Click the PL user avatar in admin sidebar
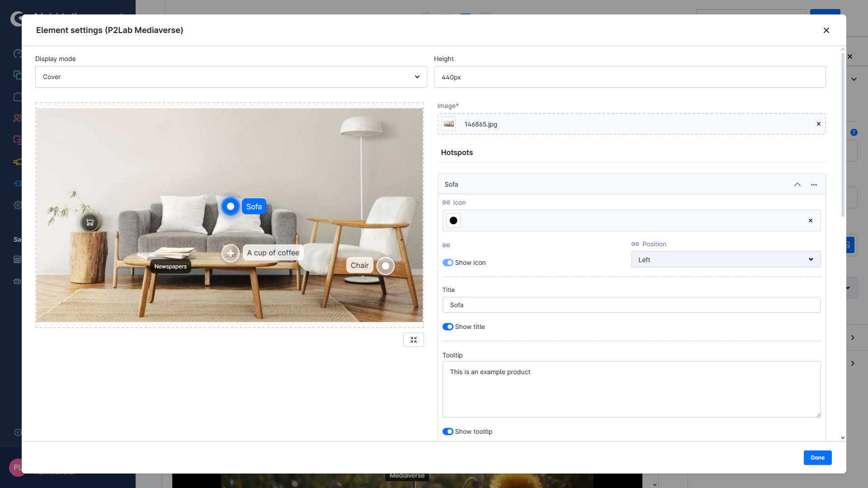868x488 pixels. pos(15,467)
